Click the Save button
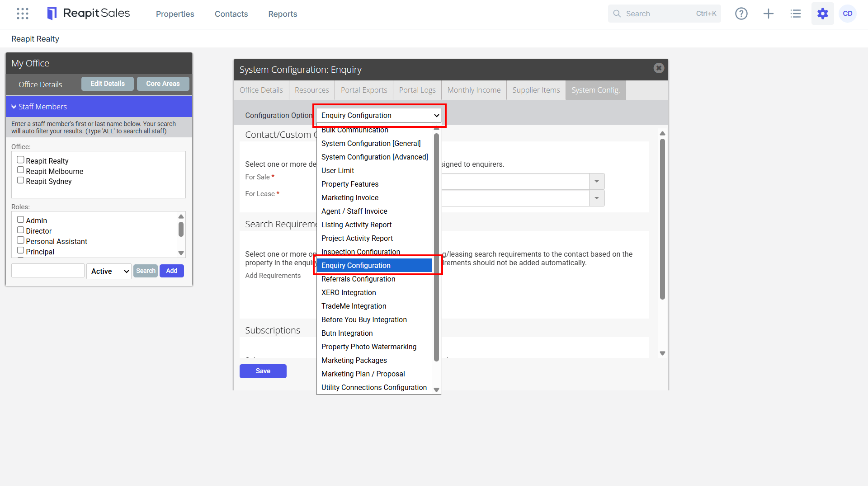Viewport: 868px width, 488px height. (263, 371)
